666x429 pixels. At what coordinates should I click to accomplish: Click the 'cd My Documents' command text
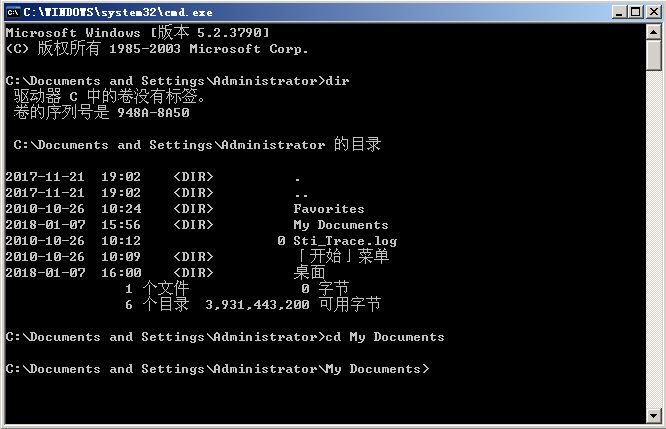tap(385, 337)
